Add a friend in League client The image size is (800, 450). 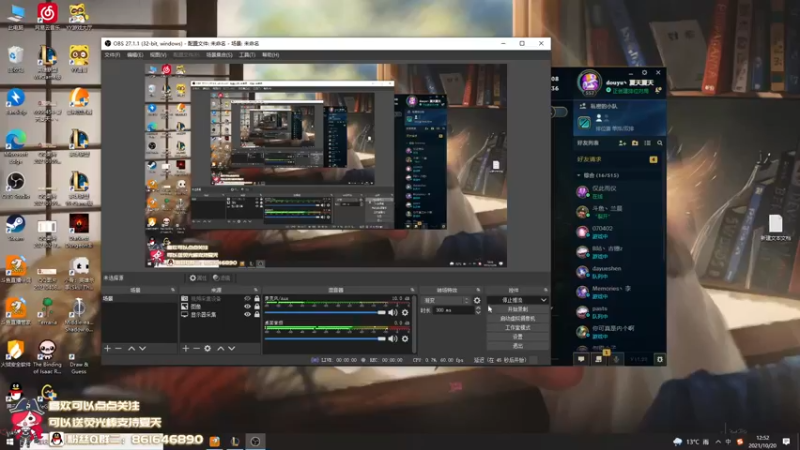tap(622, 143)
